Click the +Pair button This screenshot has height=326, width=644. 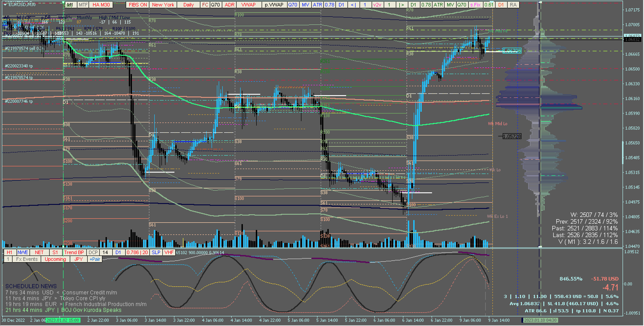pos(95,259)
